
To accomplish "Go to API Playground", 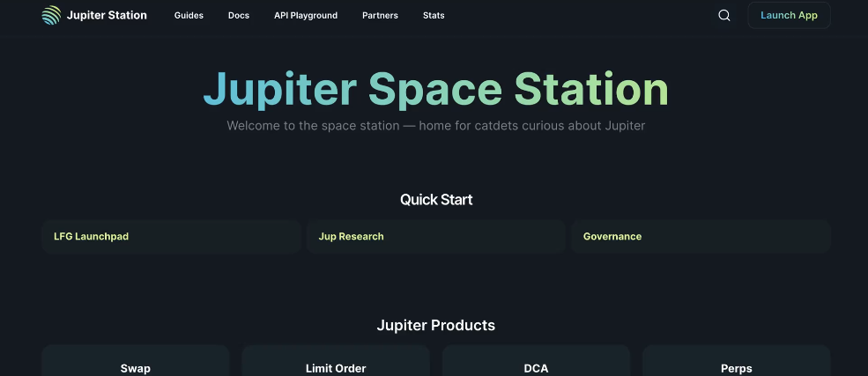I will (306, 16).
